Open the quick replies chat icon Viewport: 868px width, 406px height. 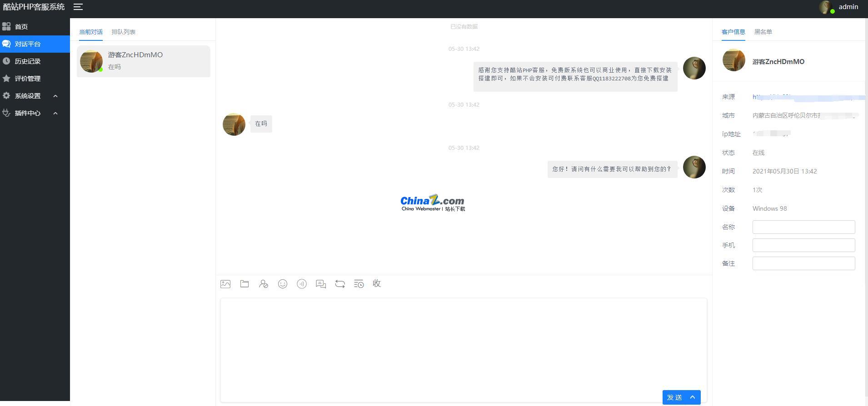click(321, 284)
